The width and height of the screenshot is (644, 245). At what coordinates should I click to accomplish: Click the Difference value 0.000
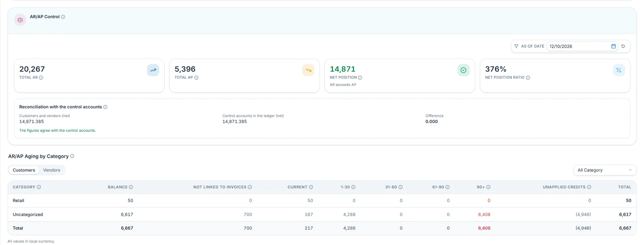pyautogui.click(x=431, y=122)
